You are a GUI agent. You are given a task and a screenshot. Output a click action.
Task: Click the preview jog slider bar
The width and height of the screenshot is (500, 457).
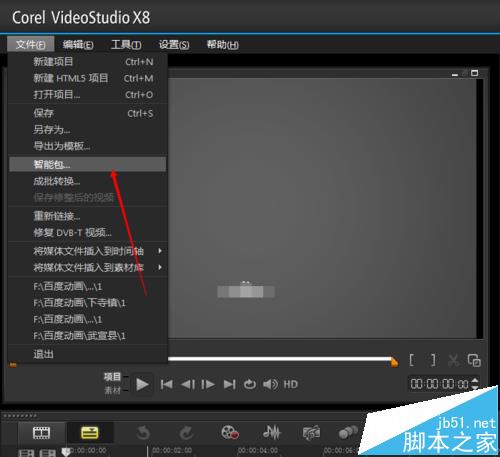coord(279,359)
